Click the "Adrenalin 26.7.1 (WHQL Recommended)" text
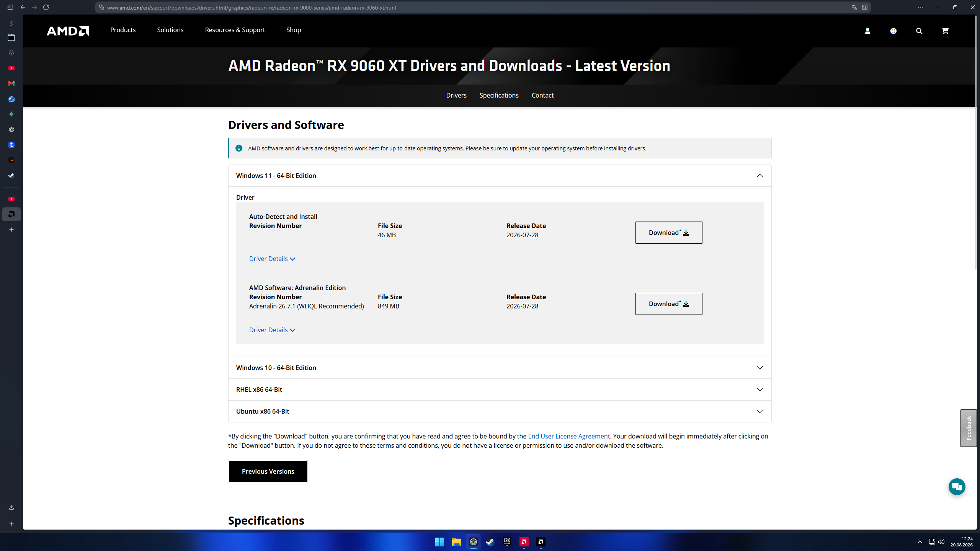This screenshot has height=551, width=980. point(307,306)
